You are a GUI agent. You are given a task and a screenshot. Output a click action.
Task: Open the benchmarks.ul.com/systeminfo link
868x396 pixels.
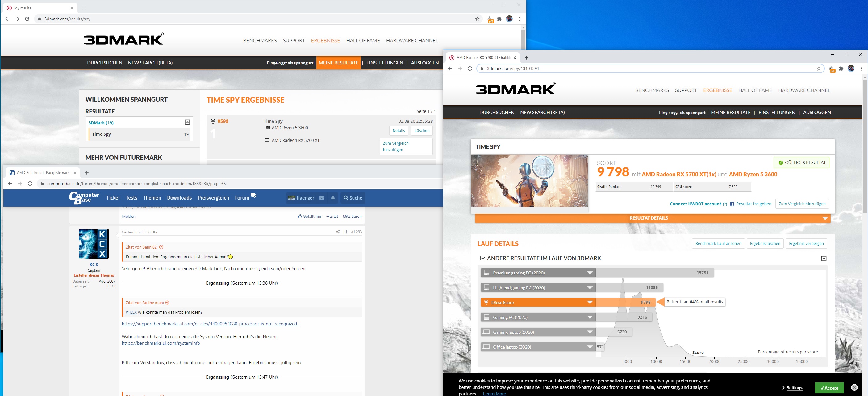click(x=161, y=343)
